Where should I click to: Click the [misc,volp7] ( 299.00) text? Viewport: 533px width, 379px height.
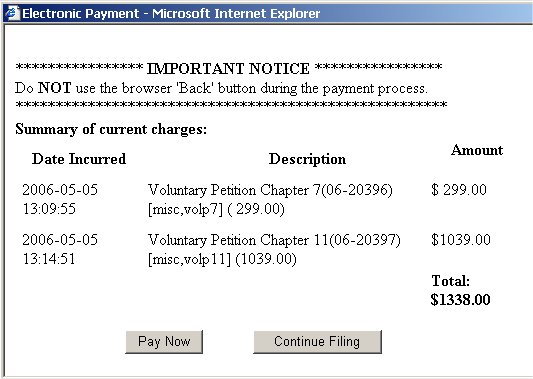click(x=216, y=209)
